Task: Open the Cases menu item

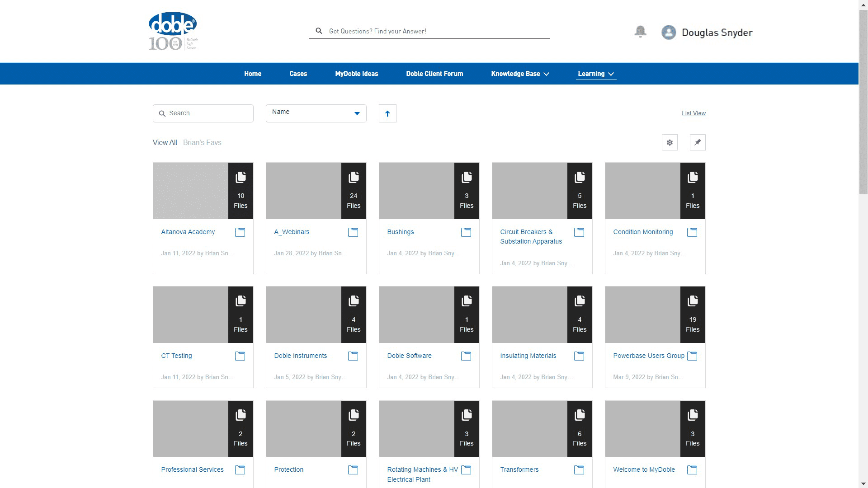Action: 298,74
